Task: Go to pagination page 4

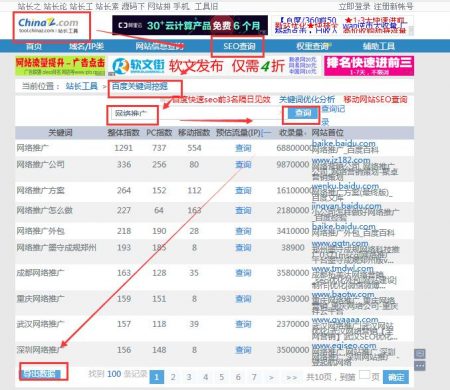Action: 205,377
